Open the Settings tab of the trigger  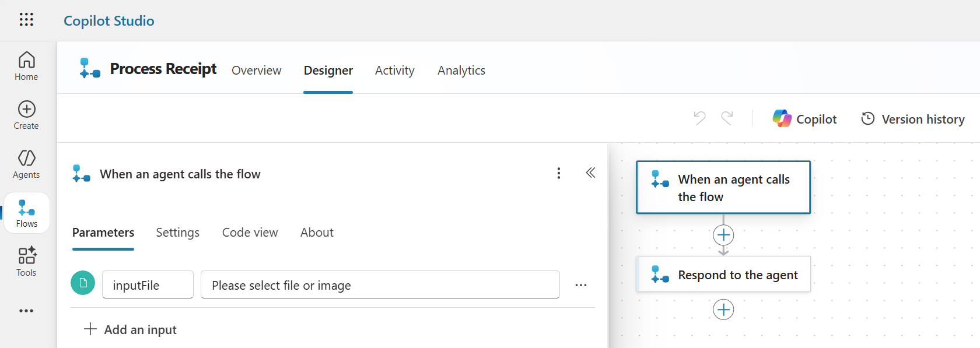click(x=177, y=233)
